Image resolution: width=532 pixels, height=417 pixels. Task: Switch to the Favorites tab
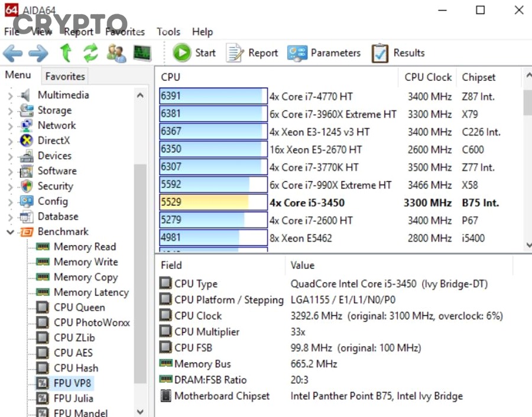click(65, 76)
